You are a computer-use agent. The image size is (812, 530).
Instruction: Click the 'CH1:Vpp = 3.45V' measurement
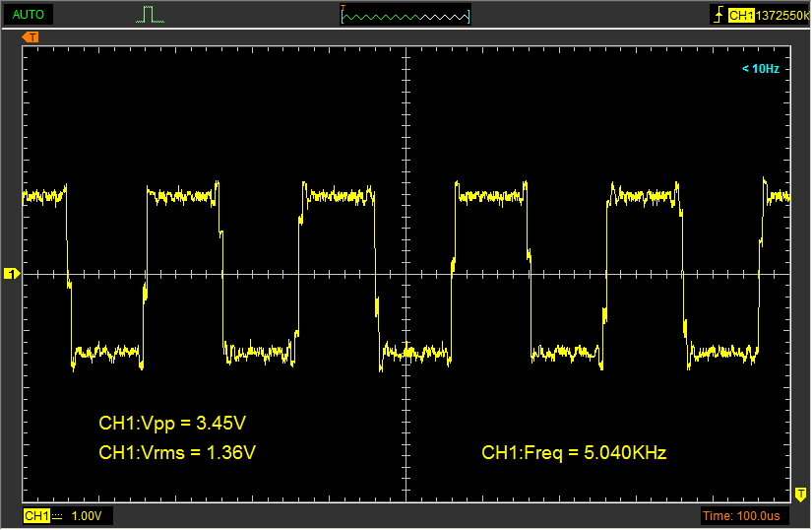[172, 424]
